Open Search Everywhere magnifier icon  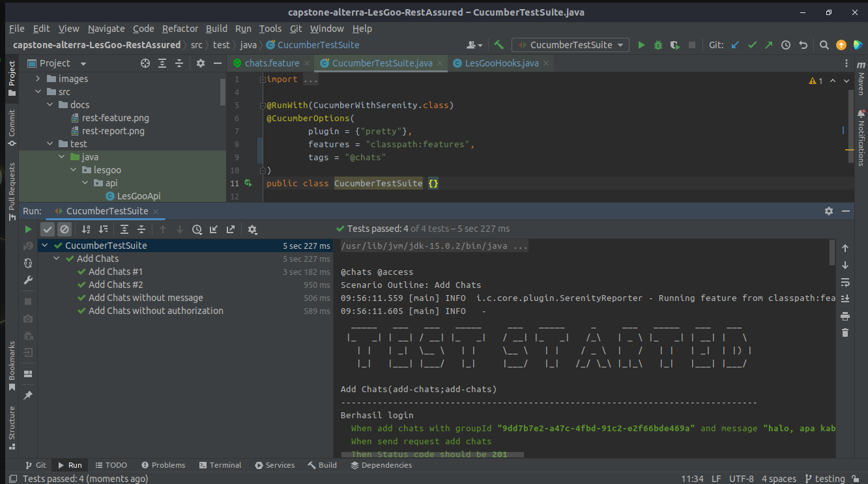point(824,44)
